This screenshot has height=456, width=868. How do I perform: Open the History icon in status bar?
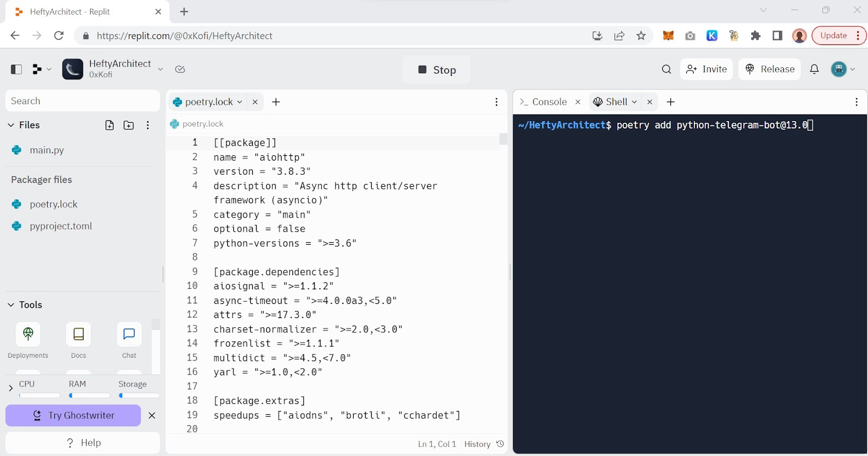[500, 444]
